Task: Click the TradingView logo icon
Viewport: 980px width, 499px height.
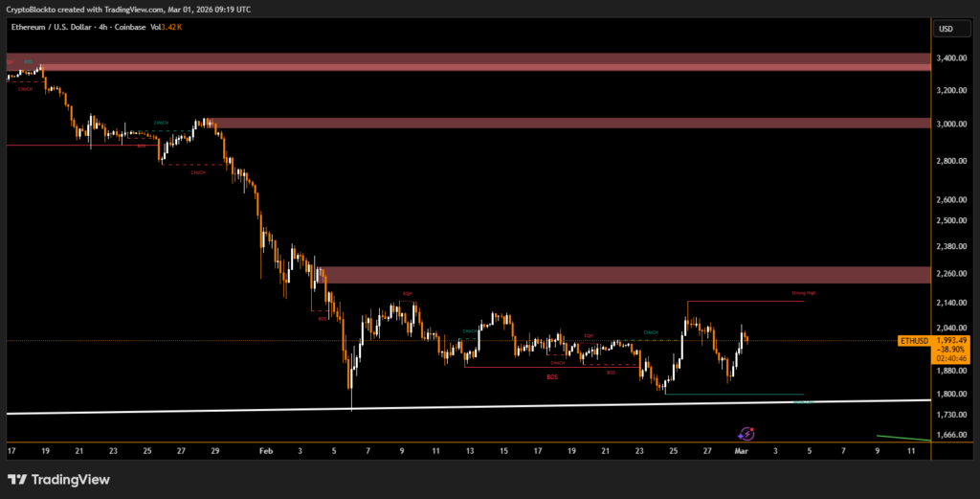Action: [x=17, y=479]
